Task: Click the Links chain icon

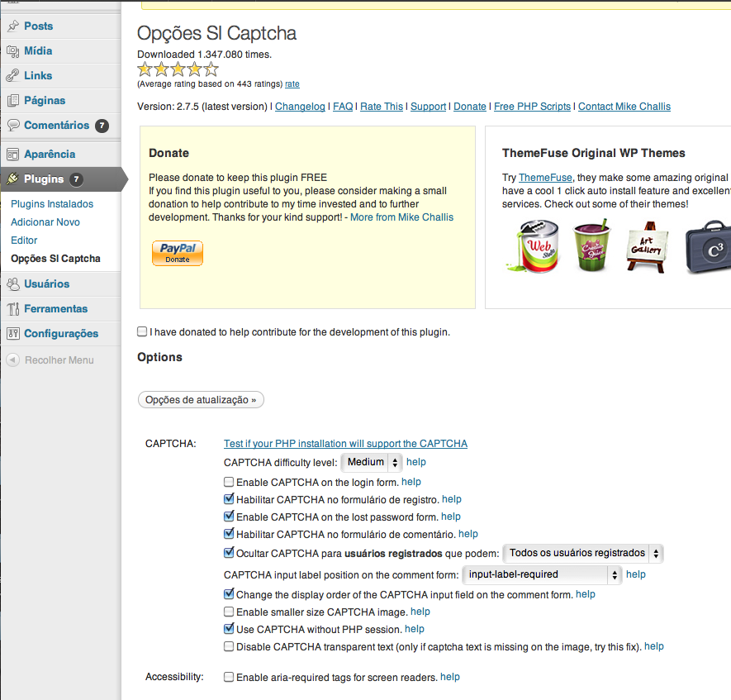Action: 13,75
